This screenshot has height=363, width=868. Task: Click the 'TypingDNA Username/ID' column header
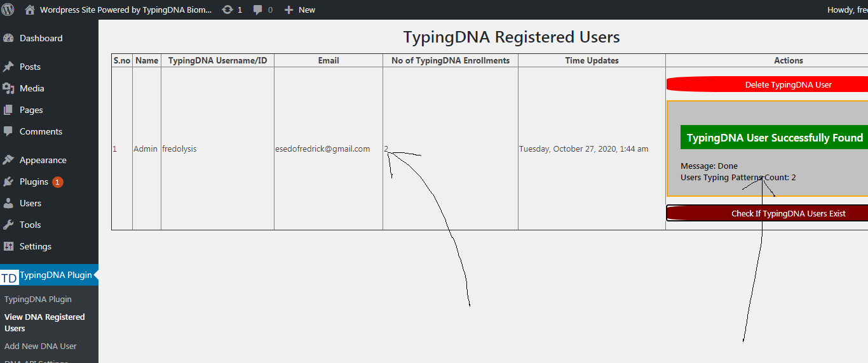coord(217,60)
